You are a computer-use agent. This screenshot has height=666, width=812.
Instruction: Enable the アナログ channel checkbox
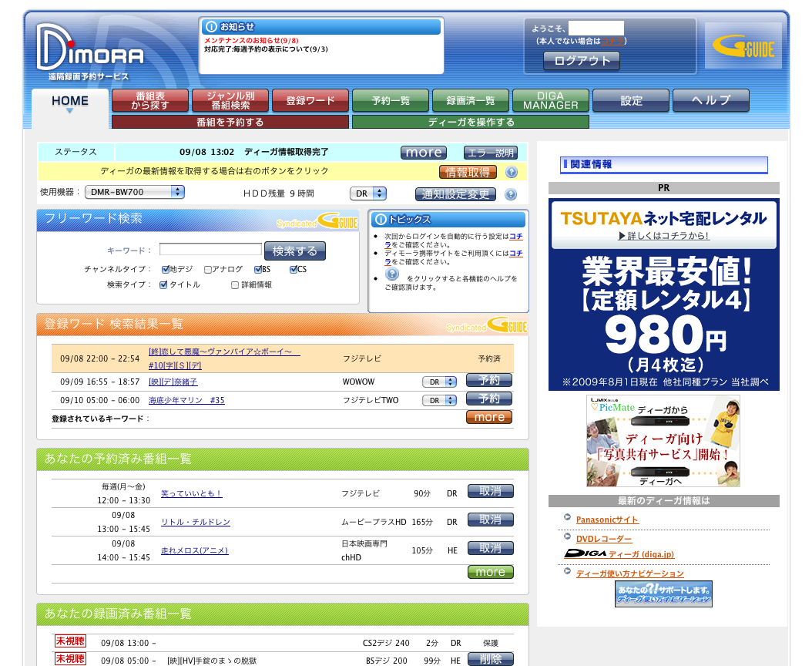coord(208,270)
